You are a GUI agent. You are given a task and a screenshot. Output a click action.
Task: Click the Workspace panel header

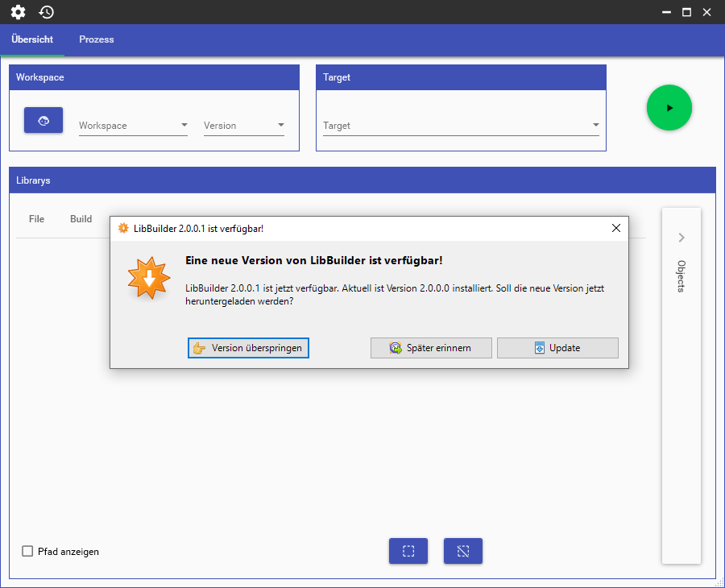(x=155, y=77)
